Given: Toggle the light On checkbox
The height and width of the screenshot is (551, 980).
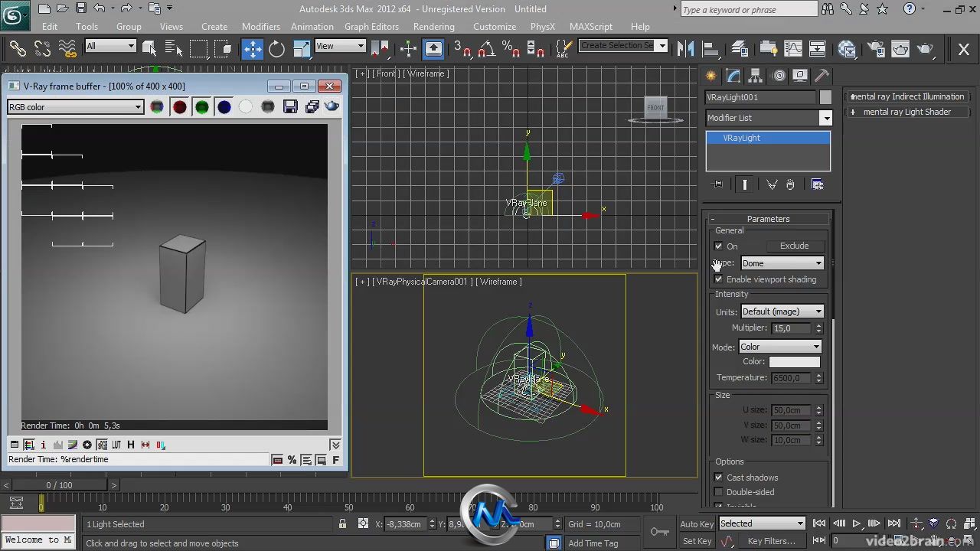Looking at the screenshot, I should tap(718, 246).
